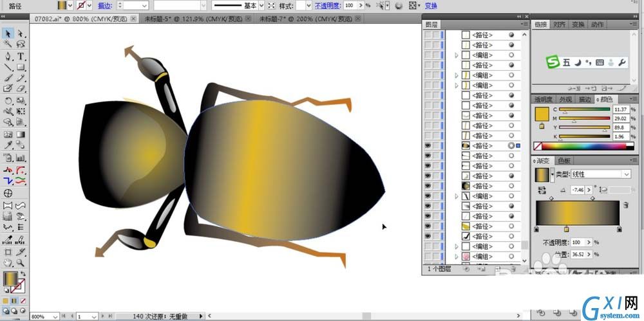Open Sogou wrench settings icon
644x321 pixels.
pos(622,62)
